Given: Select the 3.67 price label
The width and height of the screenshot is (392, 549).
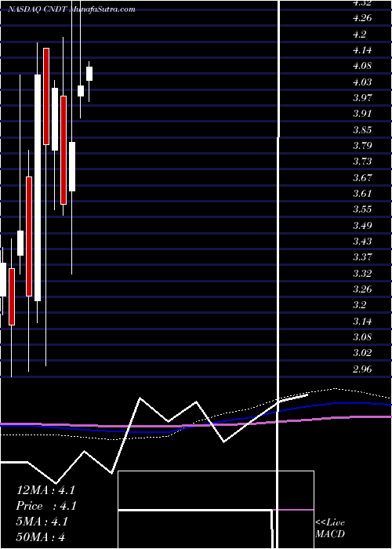Looking at the screenshot, I should [x=362, y=177].
